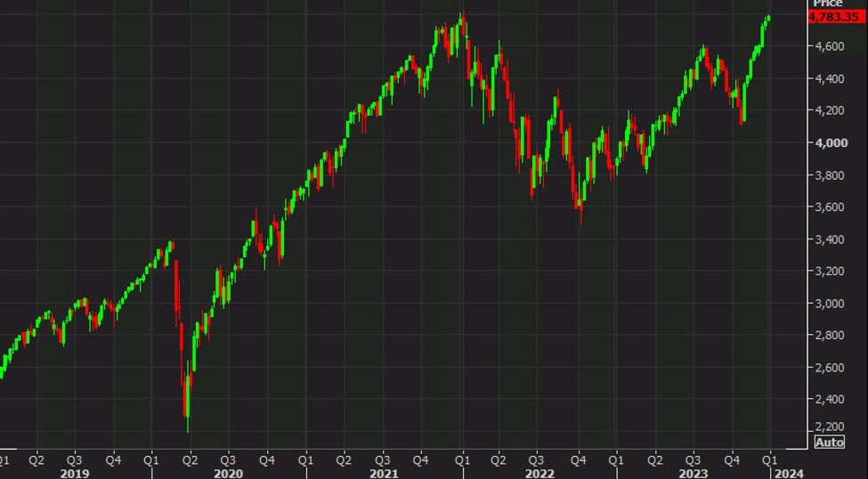
Task: Select the 2,600 price axis label
Action: tap(829, 367)
